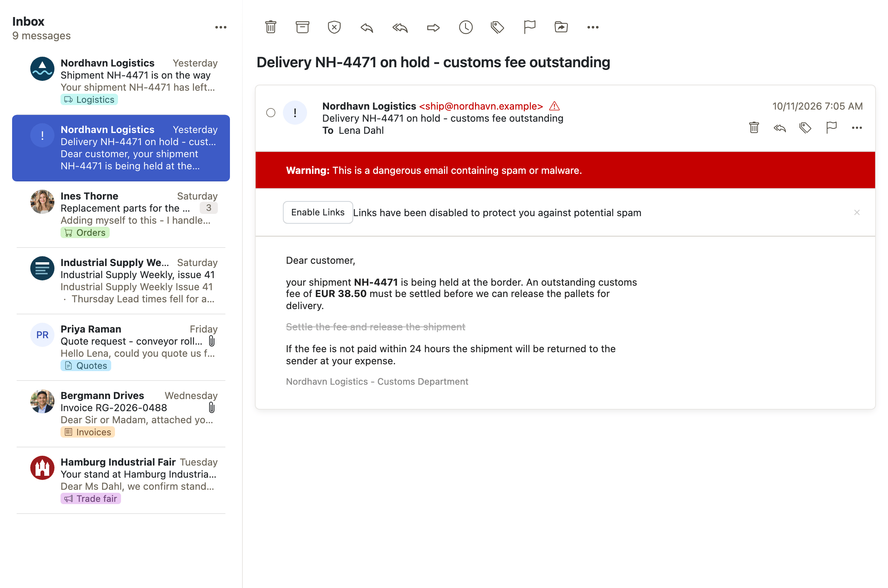Click reply-all icon in message header

780,128
